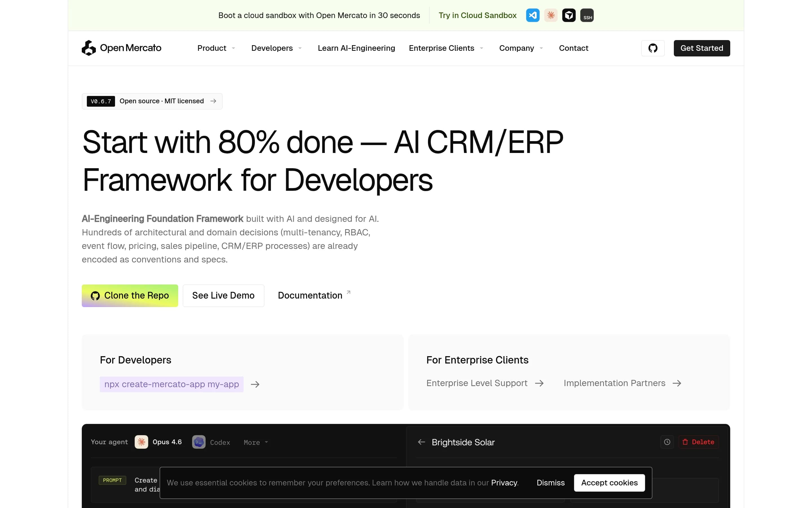Click the PROMPT label badge

[x=112, y=480]
